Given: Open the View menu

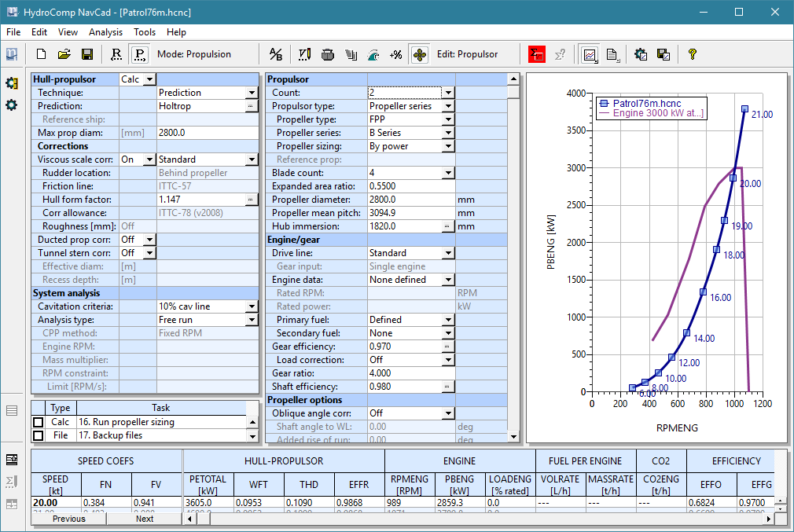Looking at the screenshot, I should tap(68, 32).
